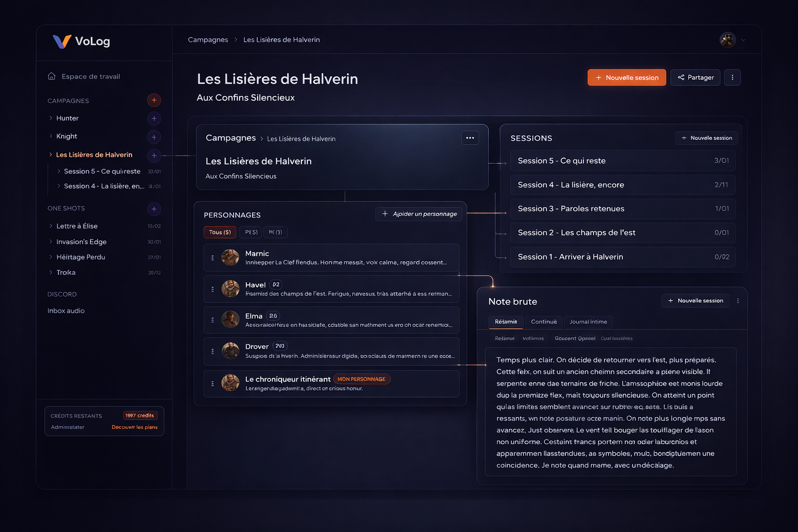Open the three-dot menu in Campagnes card

tap(470, 138)
